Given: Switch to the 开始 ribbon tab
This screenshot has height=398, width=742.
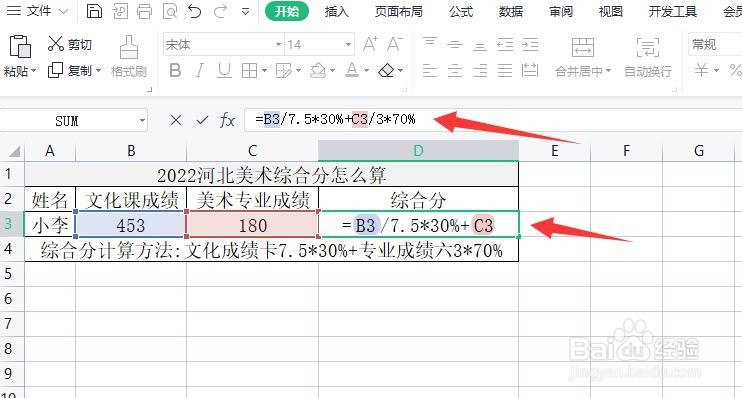Looking at the screenshot, I should click(286, 11).
